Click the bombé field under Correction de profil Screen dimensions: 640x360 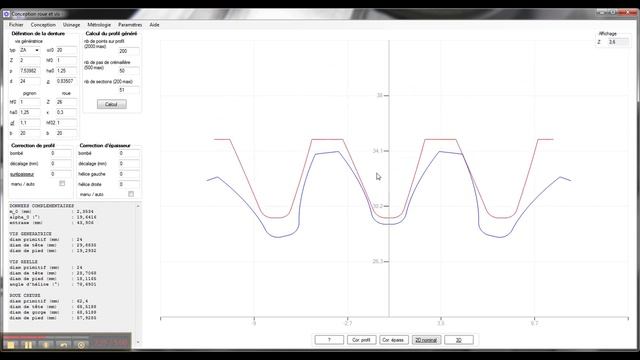tap(61, 153)
